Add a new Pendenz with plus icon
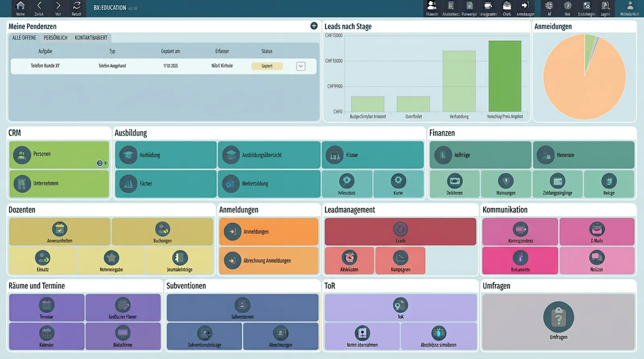644x359 pixels. pyautogui.click(x=314, y=26)
